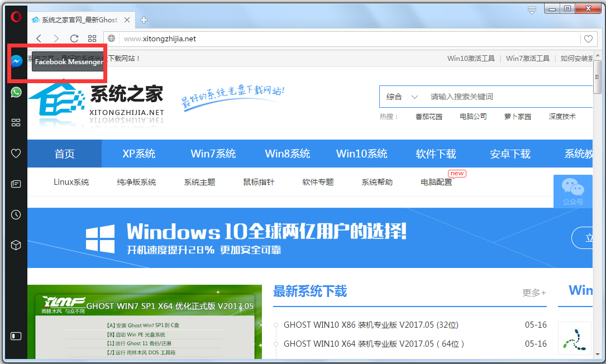Open Speed Dial from the sidebar
This screenshot has height=364, width=606.
click(x=16, y=122)
